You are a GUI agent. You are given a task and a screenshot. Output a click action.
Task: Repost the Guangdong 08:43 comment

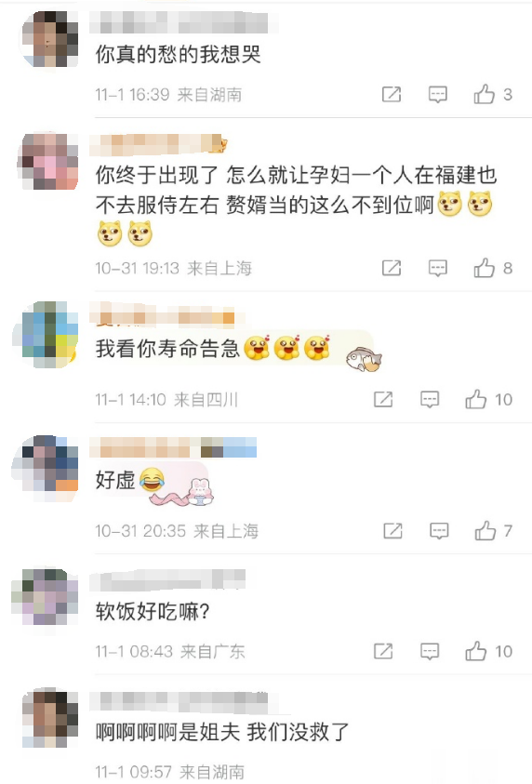point(383,651)
